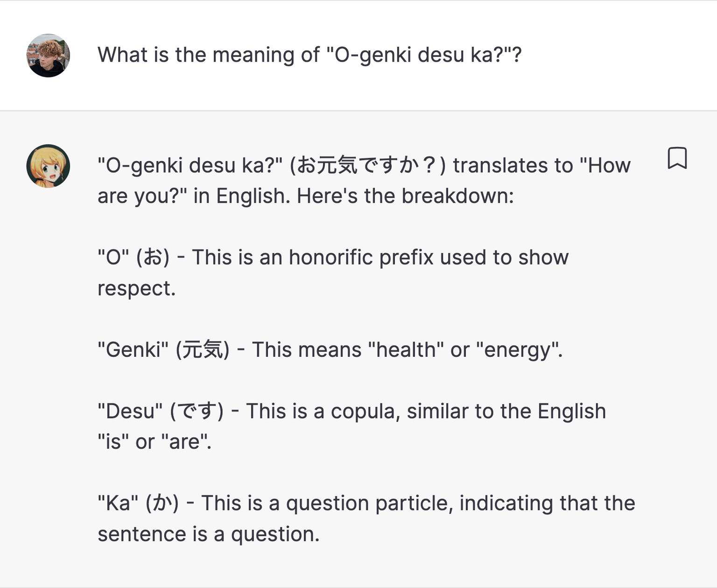Click the お character in parentheses after "O"
Image resolution: width=717 pixels, height=588 pixels.
tap(153, 257)
